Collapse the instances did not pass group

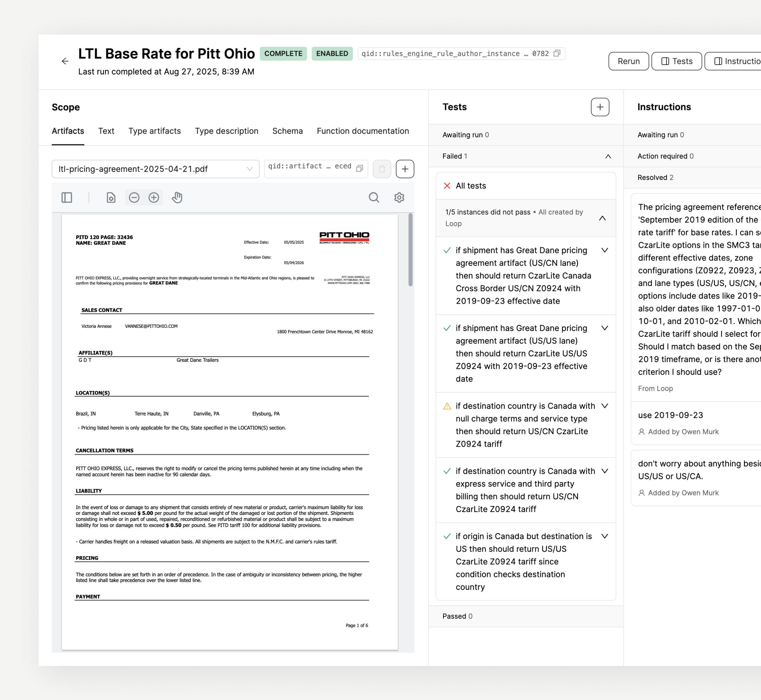[x=602, y=218]
